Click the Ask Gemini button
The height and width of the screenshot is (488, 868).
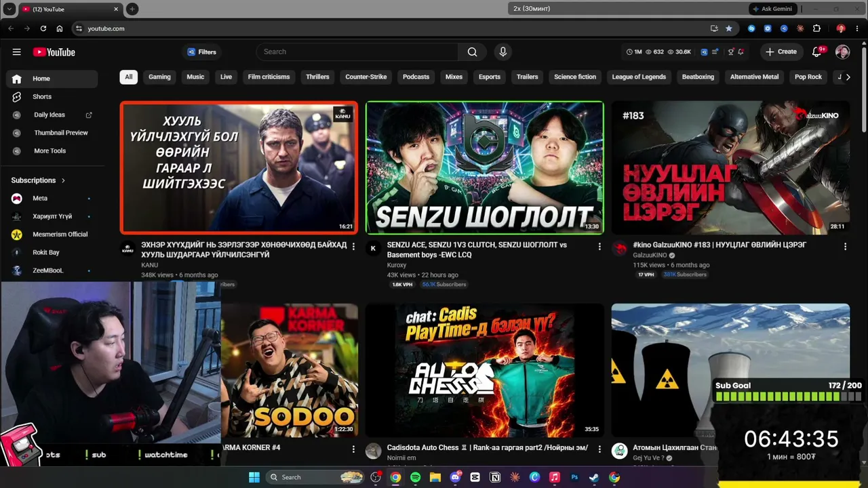pos(772,9)
